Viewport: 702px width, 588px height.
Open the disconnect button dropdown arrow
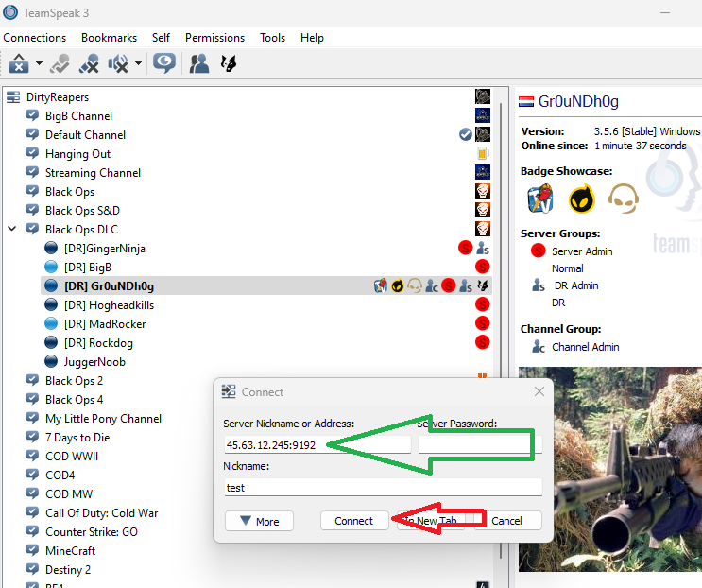[x=39, y=64]
